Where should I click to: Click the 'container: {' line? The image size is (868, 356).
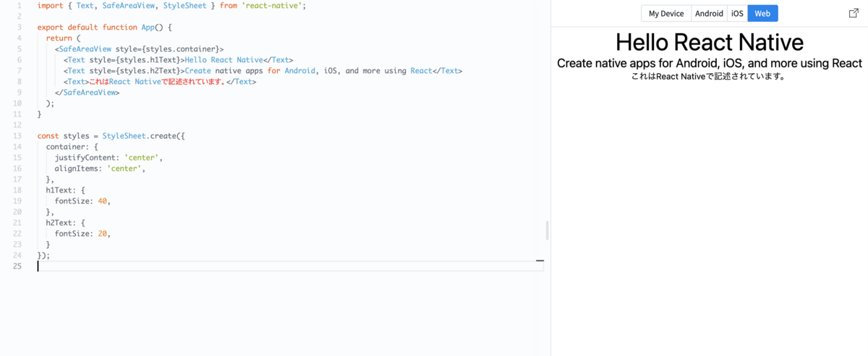pos(72,147)
